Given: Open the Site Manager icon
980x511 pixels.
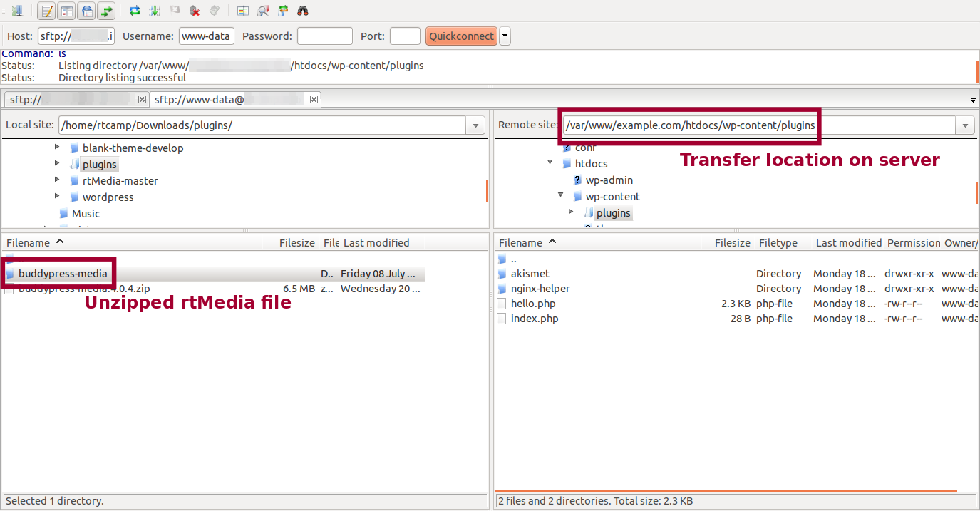Looking at the screenshot, I should click(x=17, y=11).
